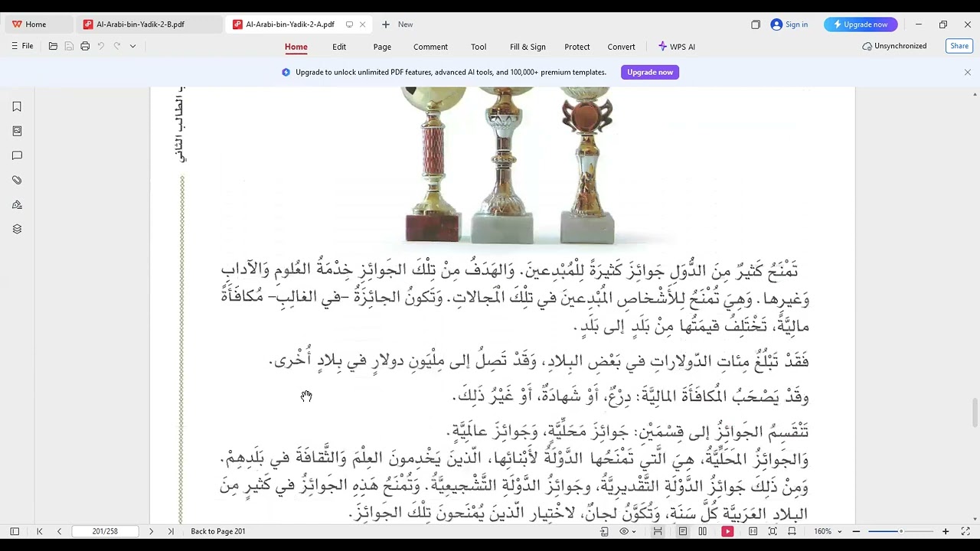The width and height of the screenshot is (980, 551).
Task: Go to the next page
Action: point(151,531)
